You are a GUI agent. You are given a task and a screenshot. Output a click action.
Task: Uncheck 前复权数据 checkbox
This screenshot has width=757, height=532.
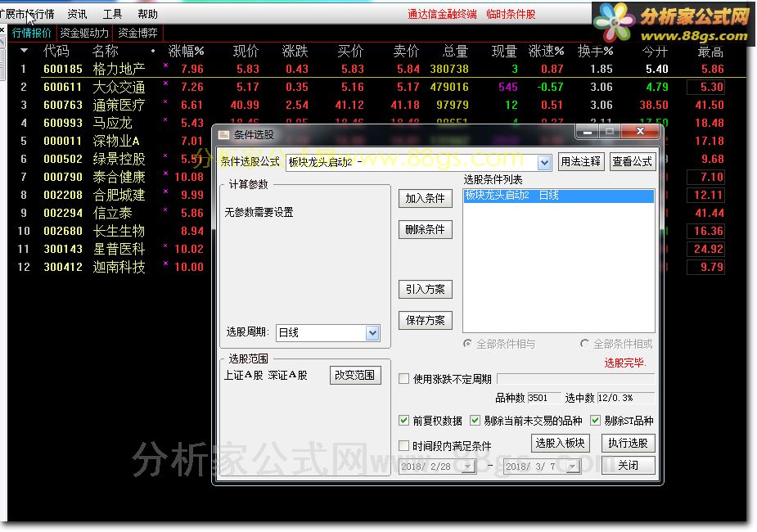pos(404,421)
